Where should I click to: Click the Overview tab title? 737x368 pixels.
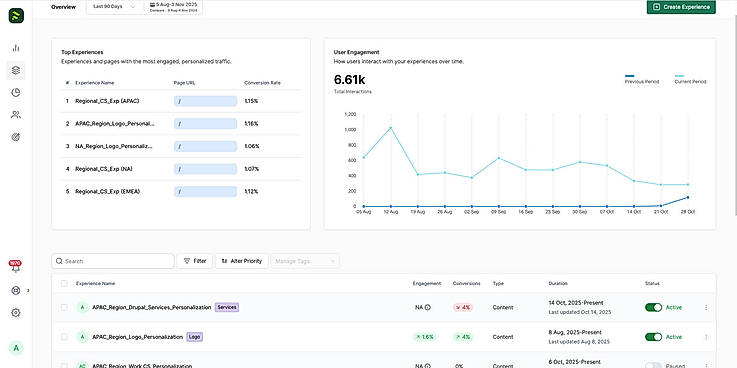[x=63, y=7]
